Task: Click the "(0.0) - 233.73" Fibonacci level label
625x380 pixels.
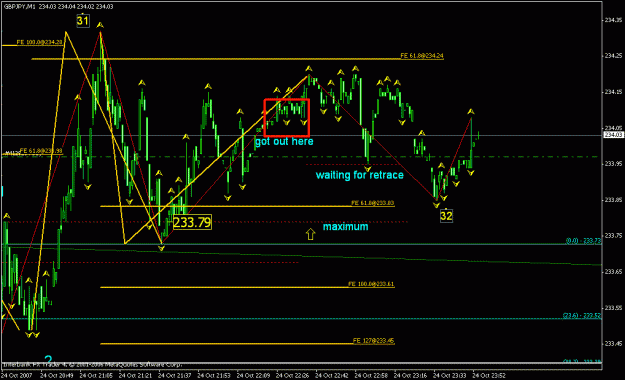Action: point(583,241)
